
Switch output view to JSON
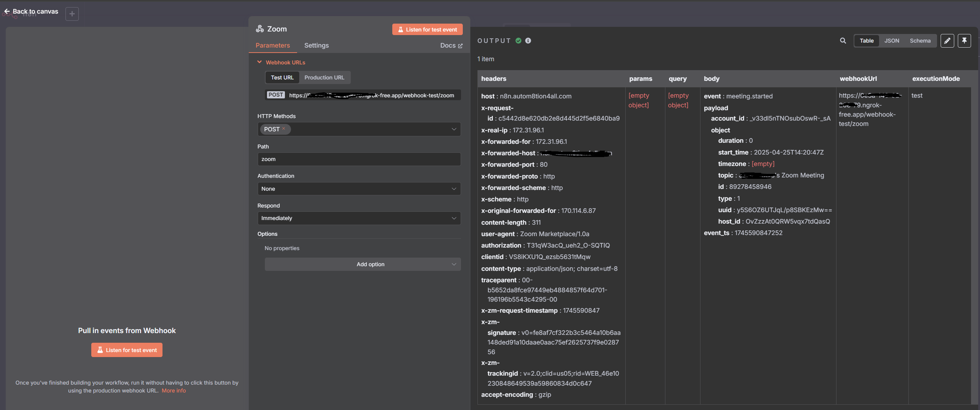[891, 41]
